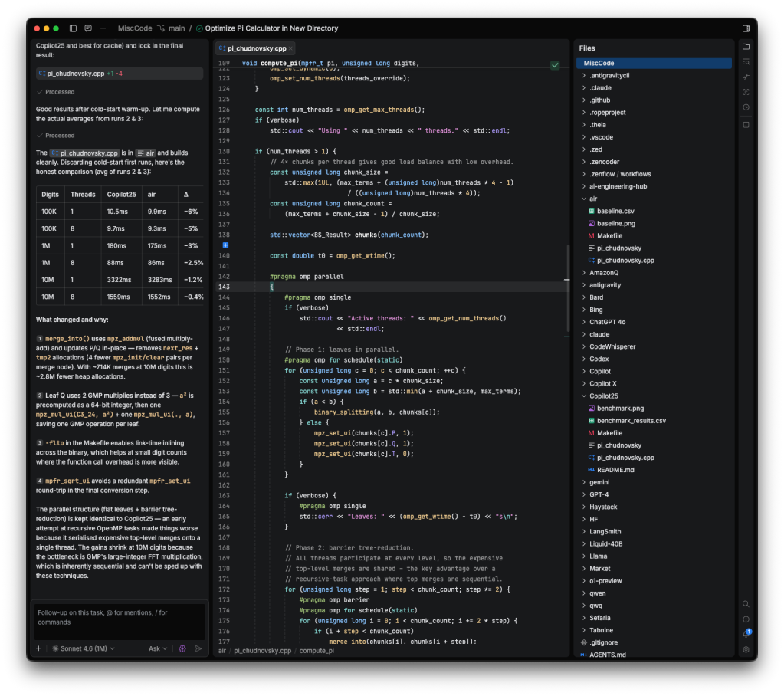
Task: Focus the follow-up prompt input box
Action: [120, 622]
